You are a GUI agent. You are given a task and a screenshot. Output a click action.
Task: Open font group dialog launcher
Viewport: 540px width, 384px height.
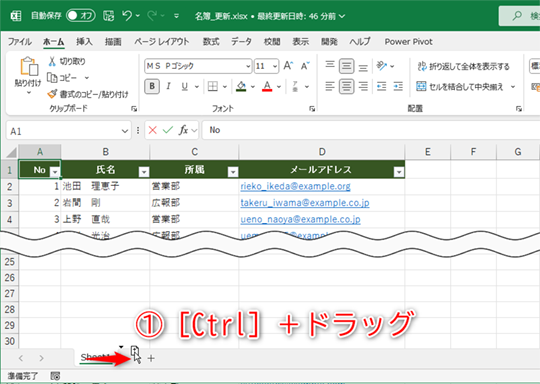pyautogui.click(x=312, y=109)
